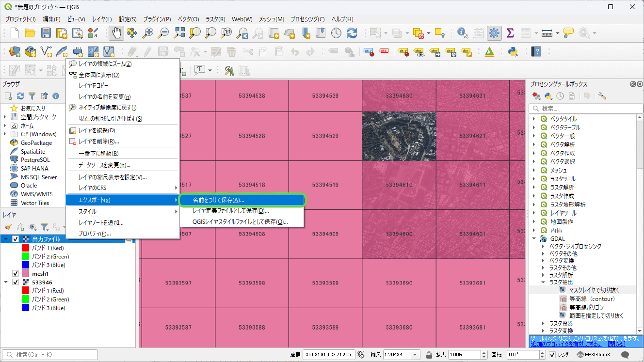Select the Pan Map hand tool
644x362 pixels.
click(116, 33)
